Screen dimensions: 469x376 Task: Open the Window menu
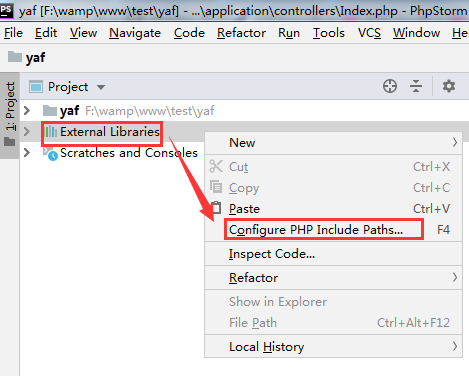416,33
